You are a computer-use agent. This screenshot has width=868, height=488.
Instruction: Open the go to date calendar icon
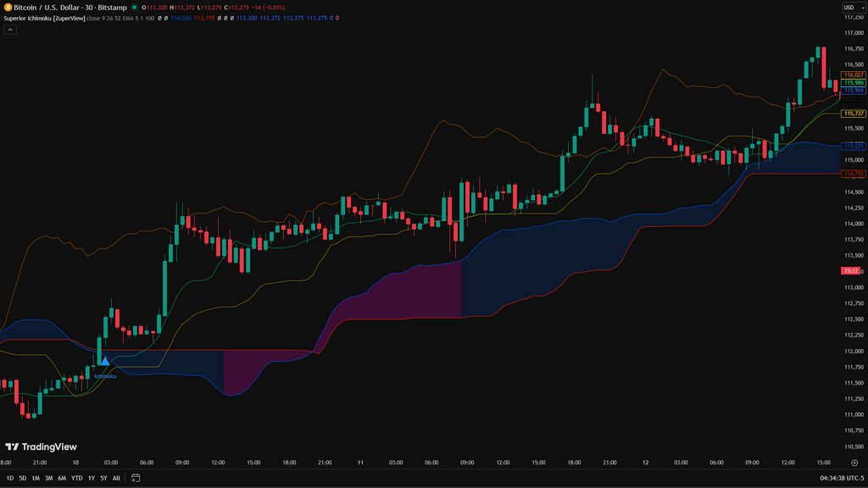tap(135, 478)
